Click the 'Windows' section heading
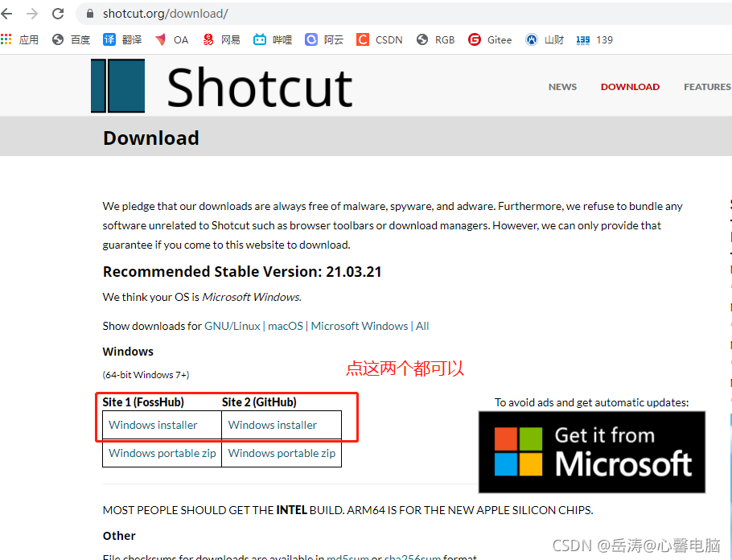Viewport: 732px width, 560px height. [x=128, y=352]
